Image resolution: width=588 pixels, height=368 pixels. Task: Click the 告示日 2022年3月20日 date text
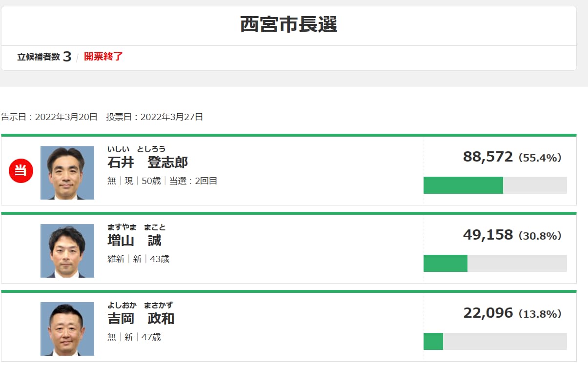[49, 117]
